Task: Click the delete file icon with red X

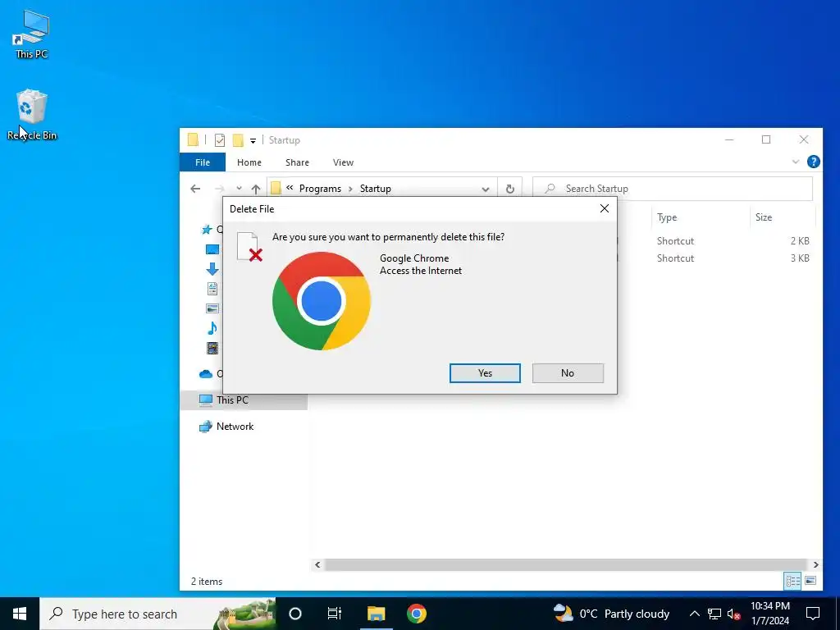Action: pyautogui.click(x=249, y=247)
